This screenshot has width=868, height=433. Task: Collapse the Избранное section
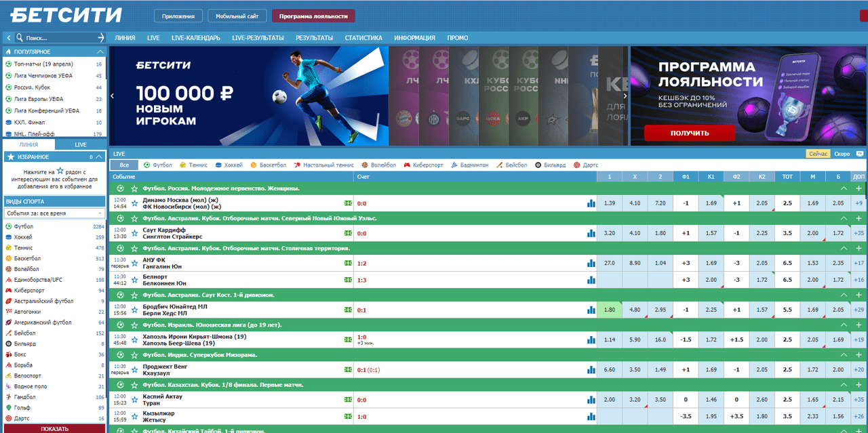click(x=100, y=157)
